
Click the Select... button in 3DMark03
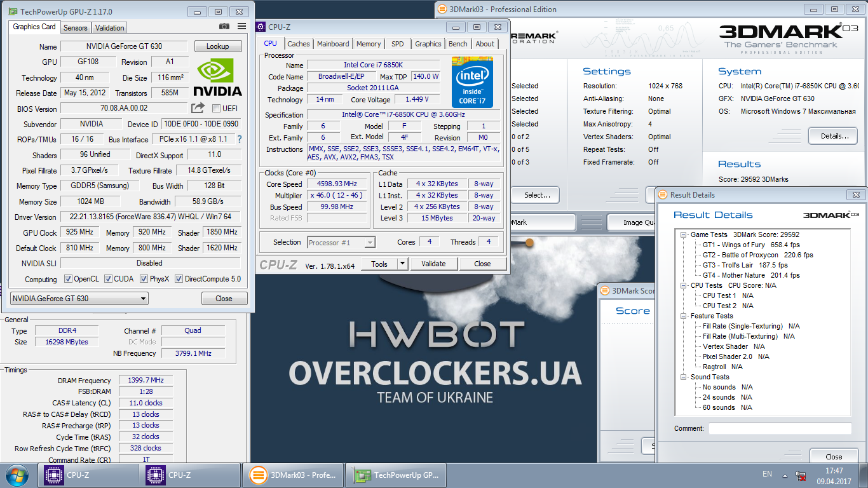(x=537, y=195)
